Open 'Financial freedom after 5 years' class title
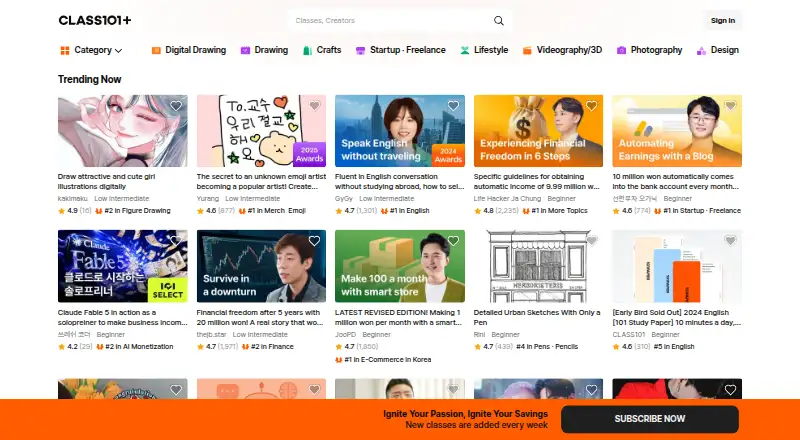Image resolution: width=800 pixels, height=440 pixels. pos(260,317)
